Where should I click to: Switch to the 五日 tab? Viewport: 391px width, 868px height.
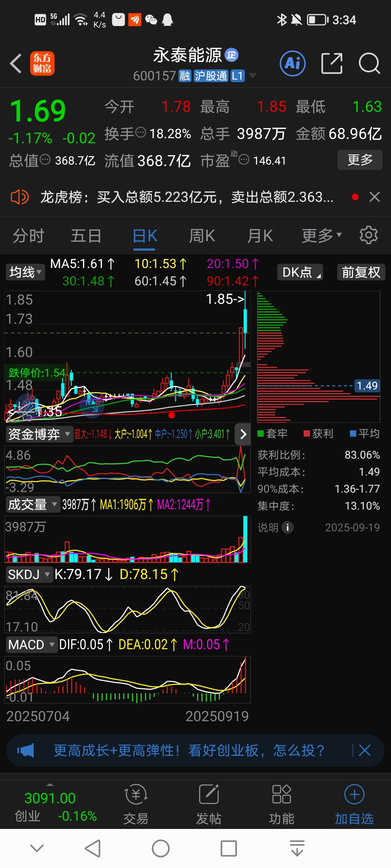click(x=86, y=236)
